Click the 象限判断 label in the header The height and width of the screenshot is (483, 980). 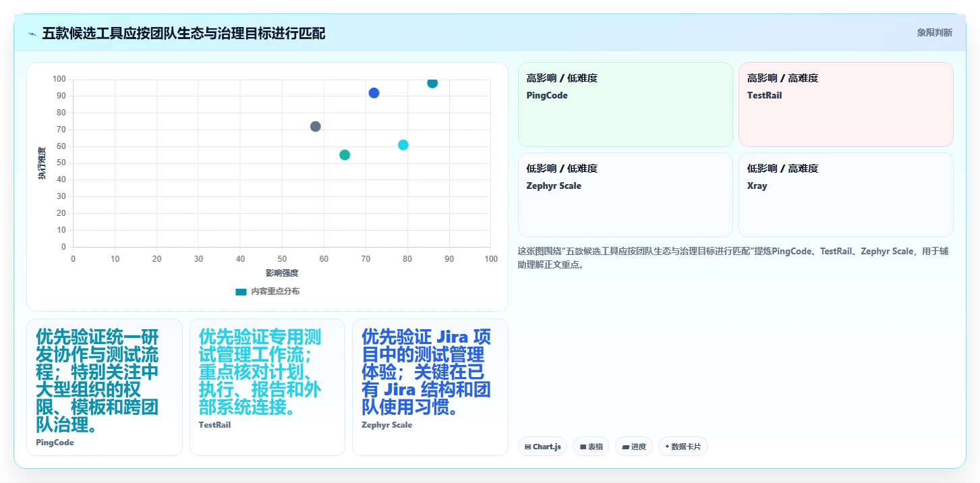934,32
